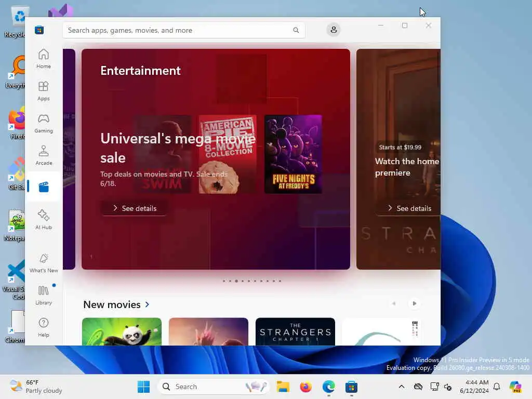
Task: Open the clock and date 4:44 AM
Action: [x=474, y=387]
